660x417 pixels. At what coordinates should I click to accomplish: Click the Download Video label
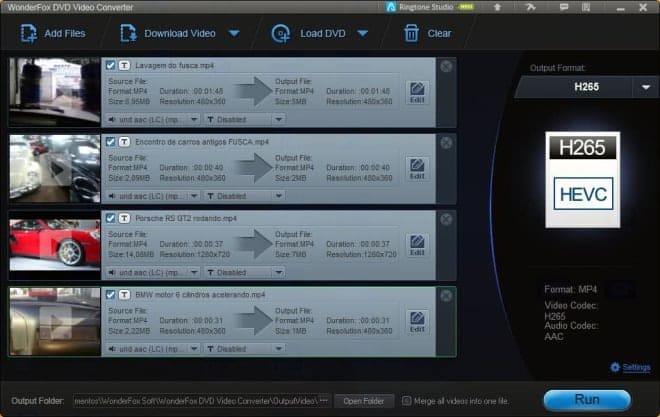[180, 33]
